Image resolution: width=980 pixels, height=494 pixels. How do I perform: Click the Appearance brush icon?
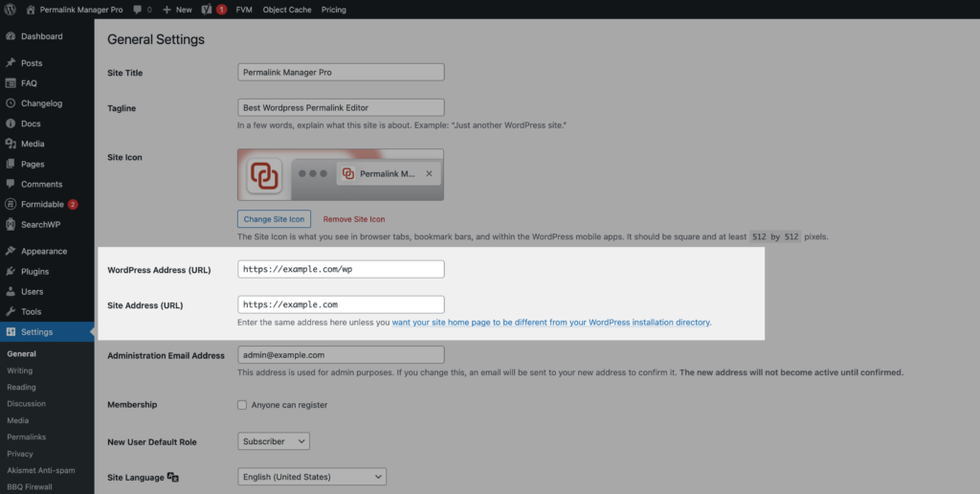pos(10,251)
